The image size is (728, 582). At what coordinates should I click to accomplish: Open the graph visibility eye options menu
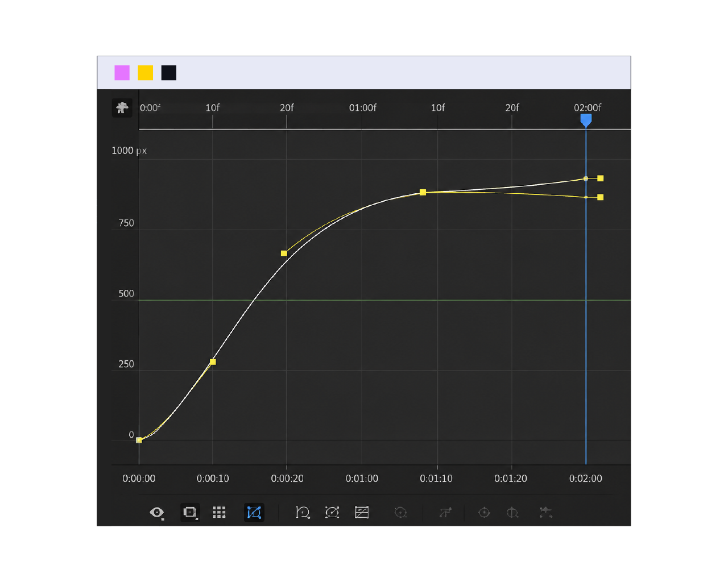click(x=157, y=513)
